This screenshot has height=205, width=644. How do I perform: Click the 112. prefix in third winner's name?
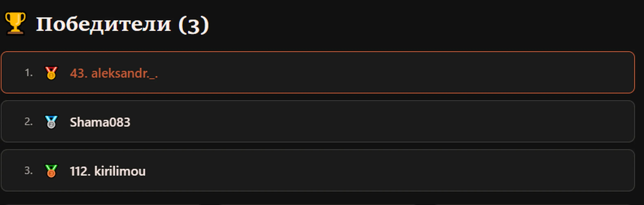[80, 171]
